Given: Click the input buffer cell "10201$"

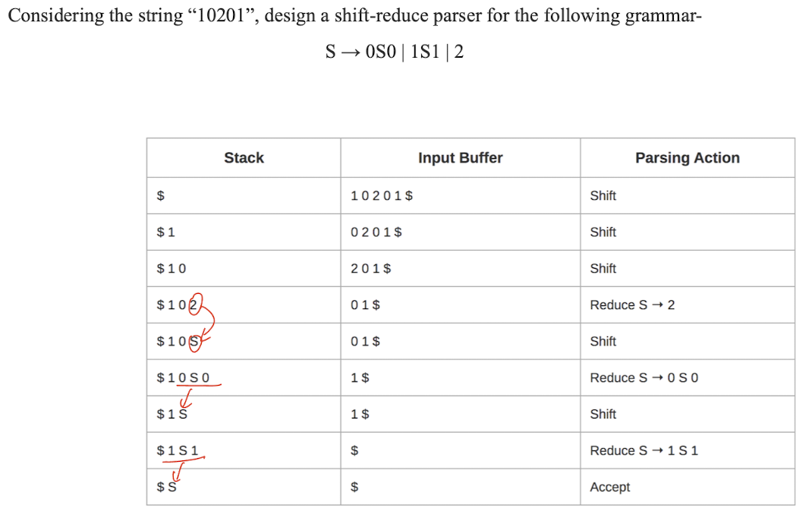Looking at the screenshot, I should [382, 196].
